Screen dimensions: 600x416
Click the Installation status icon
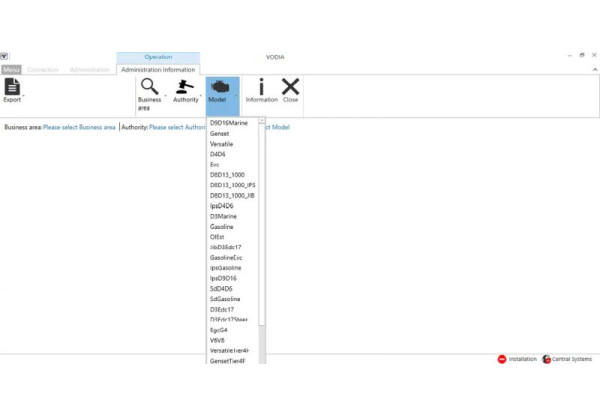pos(502,359)
